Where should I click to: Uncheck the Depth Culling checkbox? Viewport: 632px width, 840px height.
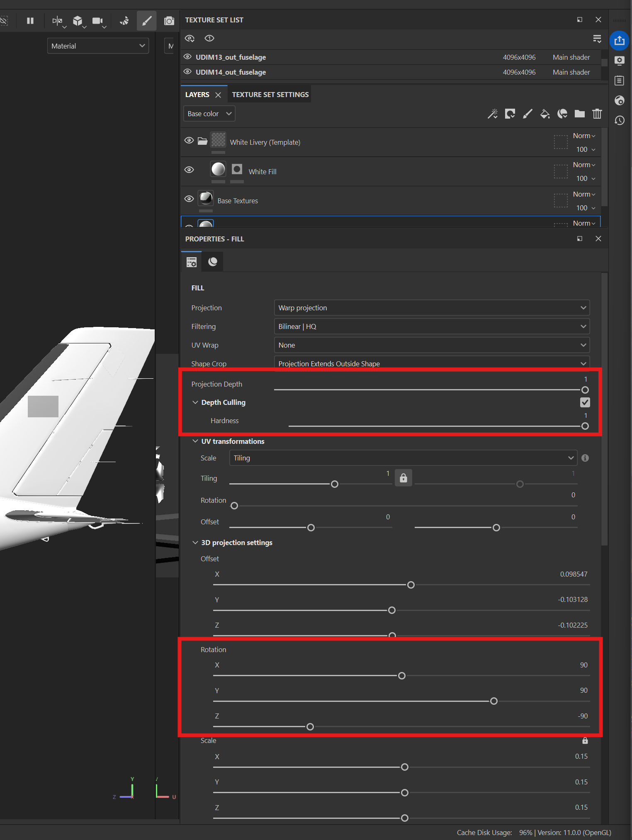[585, 402]
